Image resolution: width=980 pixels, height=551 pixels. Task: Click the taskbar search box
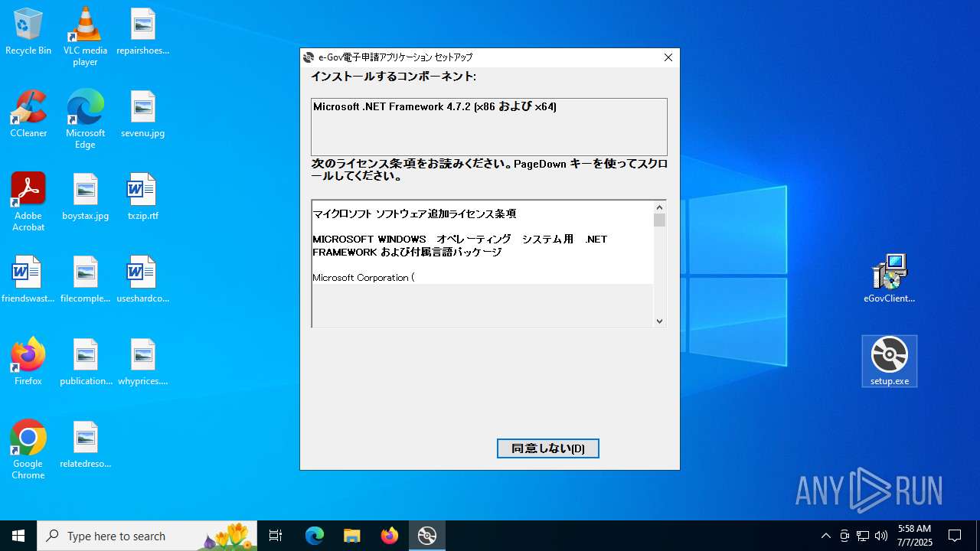(x=147, y=536)
